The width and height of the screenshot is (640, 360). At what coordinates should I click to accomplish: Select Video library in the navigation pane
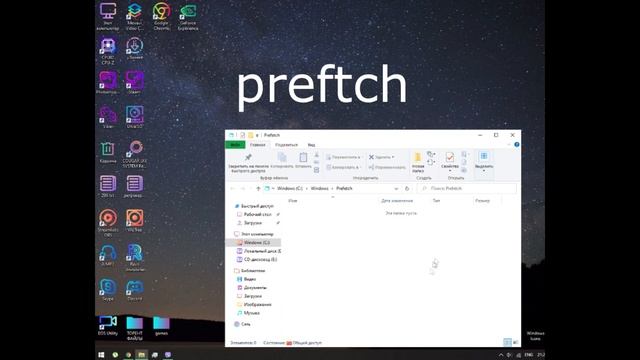247,279
